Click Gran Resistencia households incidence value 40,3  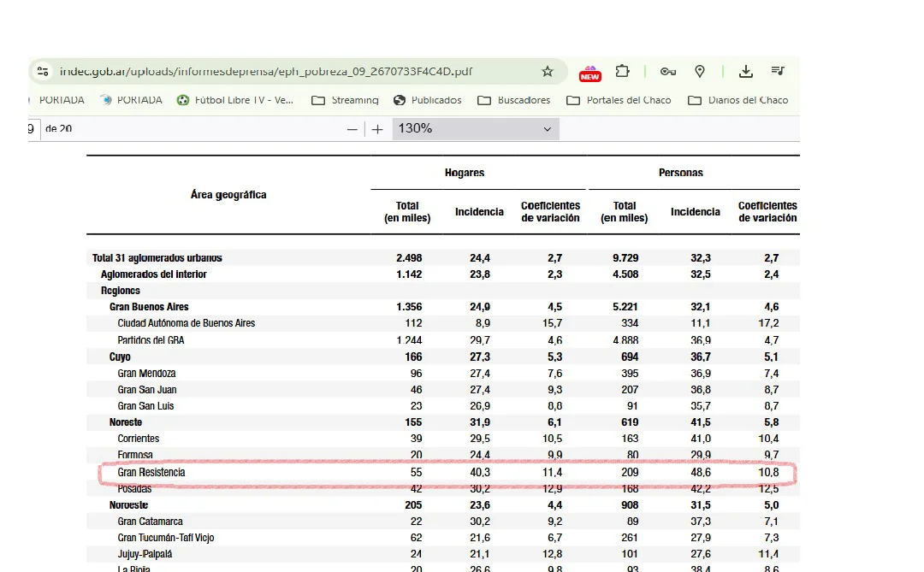click(x=480, y=473)
